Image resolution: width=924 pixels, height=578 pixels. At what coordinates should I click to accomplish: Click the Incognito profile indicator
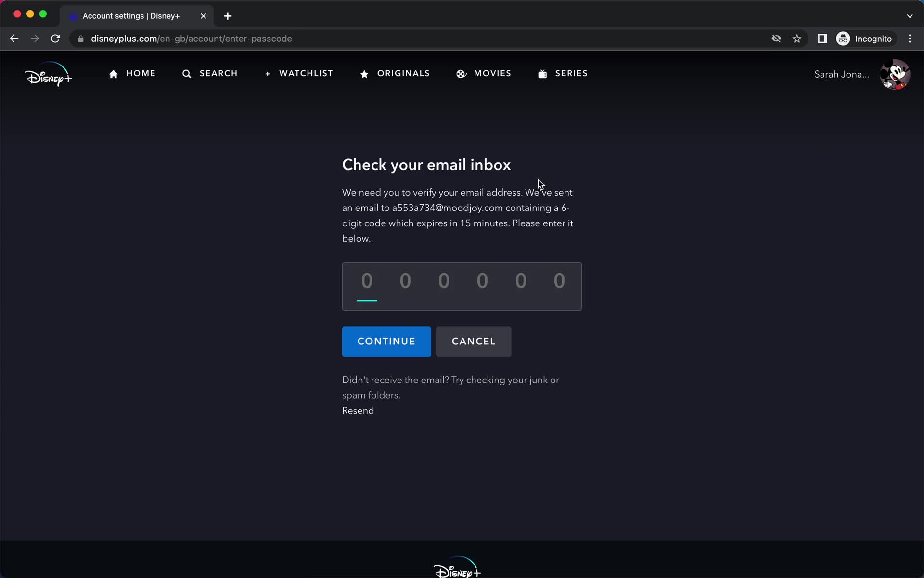865,39
